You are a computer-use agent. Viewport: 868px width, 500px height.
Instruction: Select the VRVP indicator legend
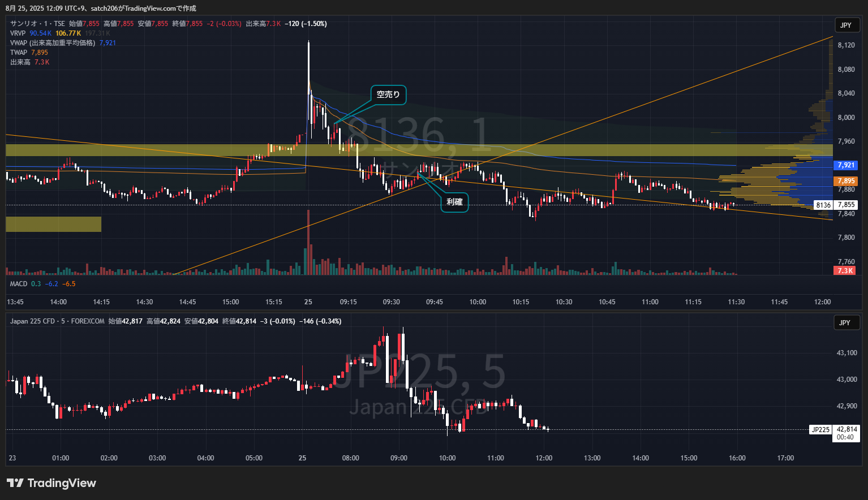tap(18, 33)
